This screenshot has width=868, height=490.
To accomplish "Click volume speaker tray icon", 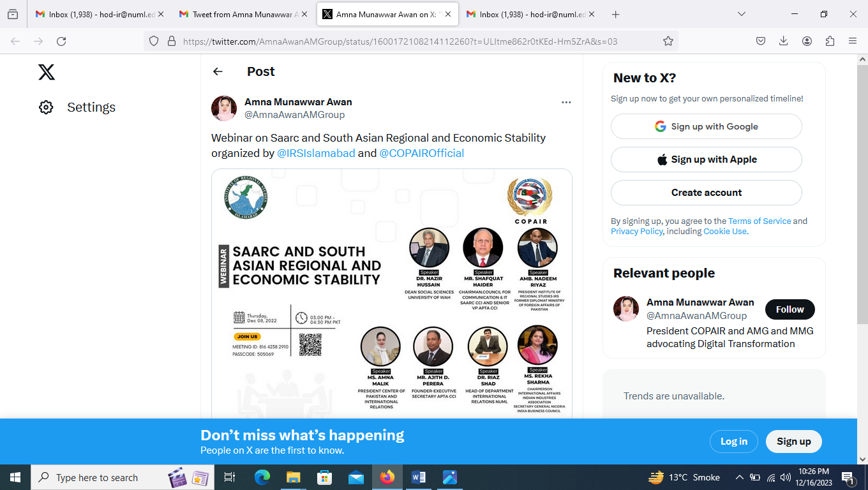I will [785, 477].
